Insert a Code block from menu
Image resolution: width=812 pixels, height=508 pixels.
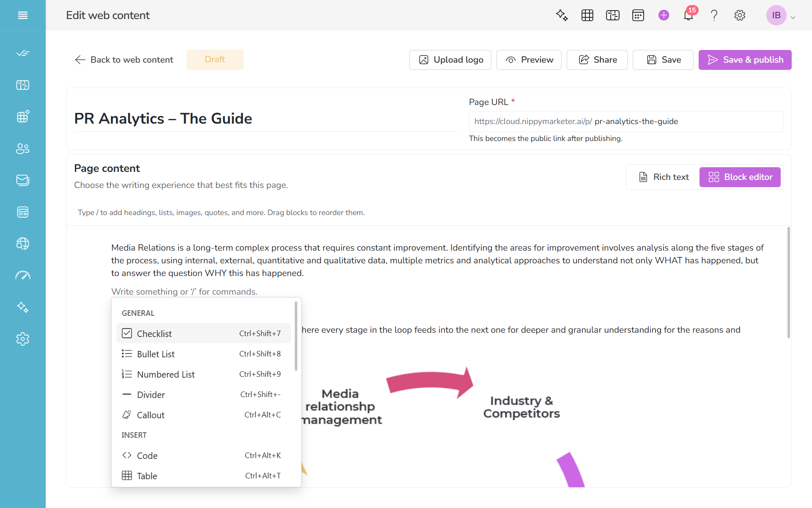pyautogui.click(x=204, y=456)
